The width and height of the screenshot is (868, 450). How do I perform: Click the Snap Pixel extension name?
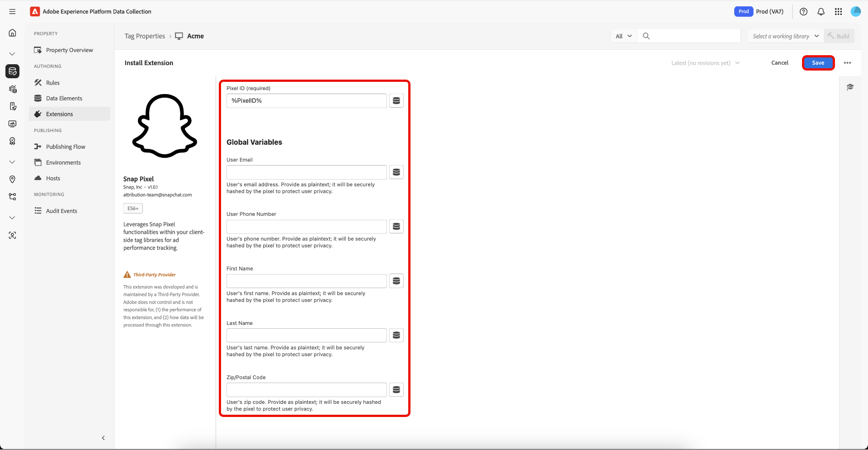138,179
